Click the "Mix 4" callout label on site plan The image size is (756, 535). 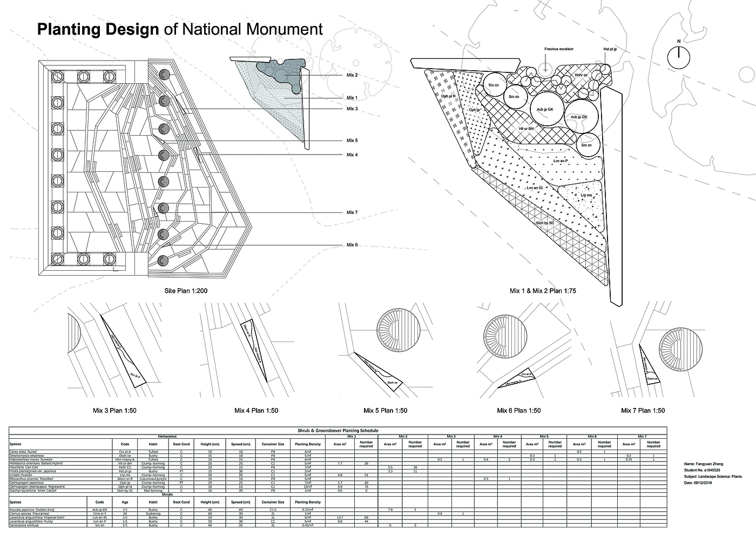coord(352,155)
